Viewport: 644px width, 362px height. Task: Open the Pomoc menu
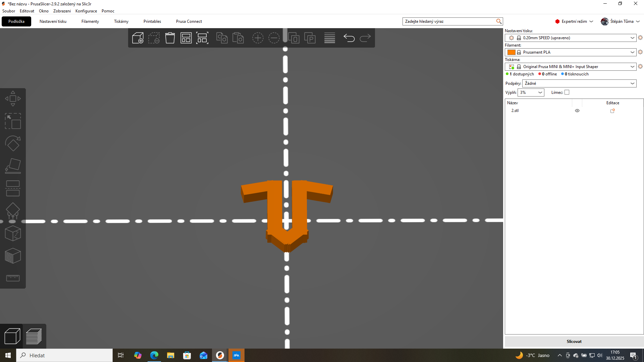(x=108, y=11)
